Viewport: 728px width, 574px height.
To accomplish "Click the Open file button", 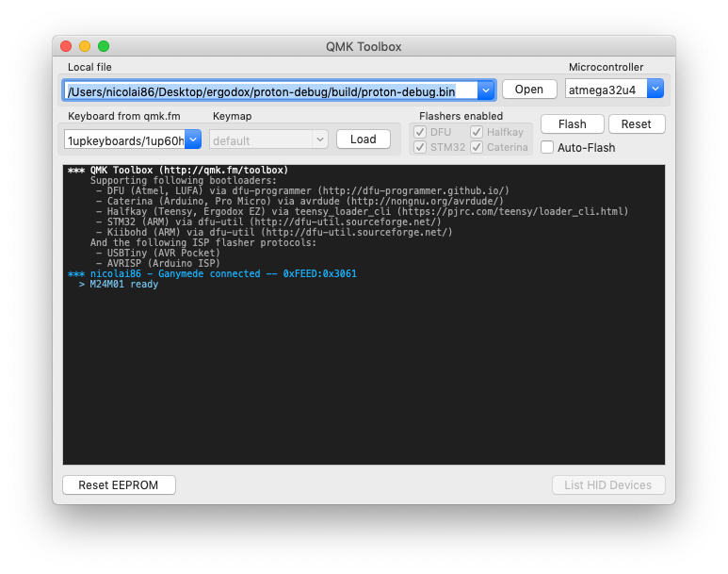I will click(x=529, y=90).
